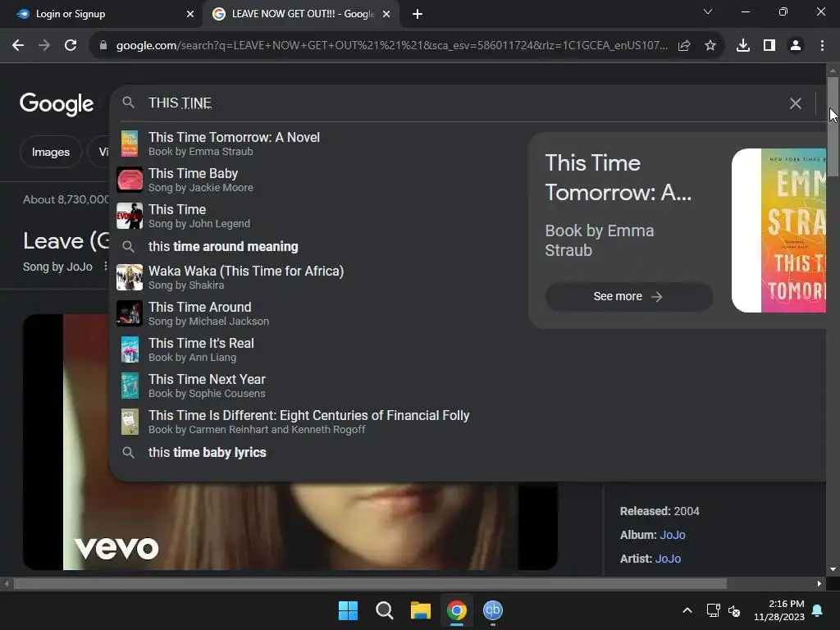Click John Legend song thumbnail
Viewport: 840px width, 630px height.
130,216
